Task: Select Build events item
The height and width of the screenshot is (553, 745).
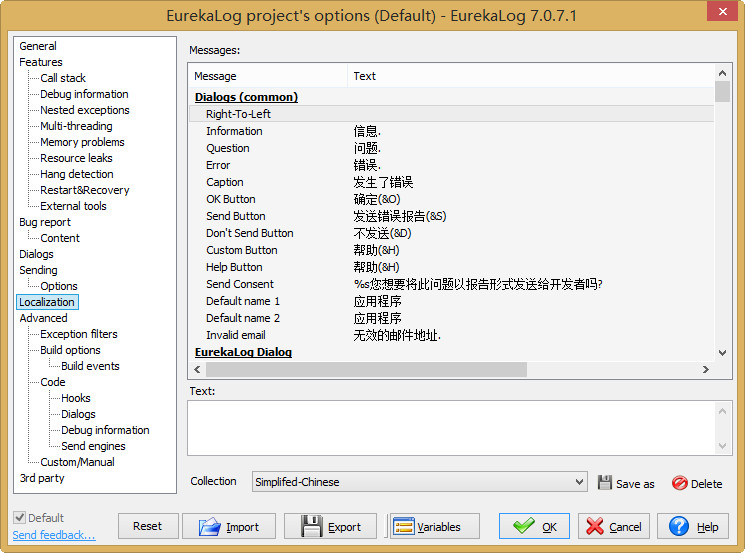Action: pyautogui.click(x=90, y=366)
